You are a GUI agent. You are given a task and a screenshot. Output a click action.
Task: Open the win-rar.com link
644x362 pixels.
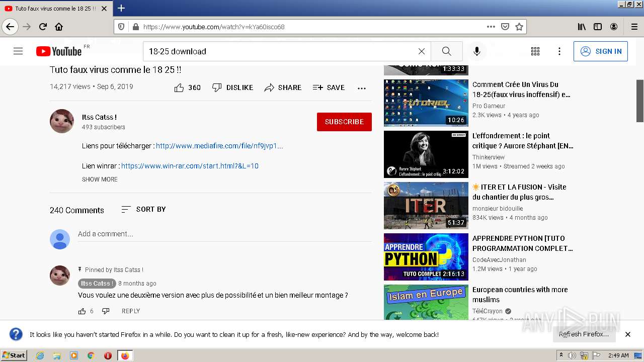point(190,166)
